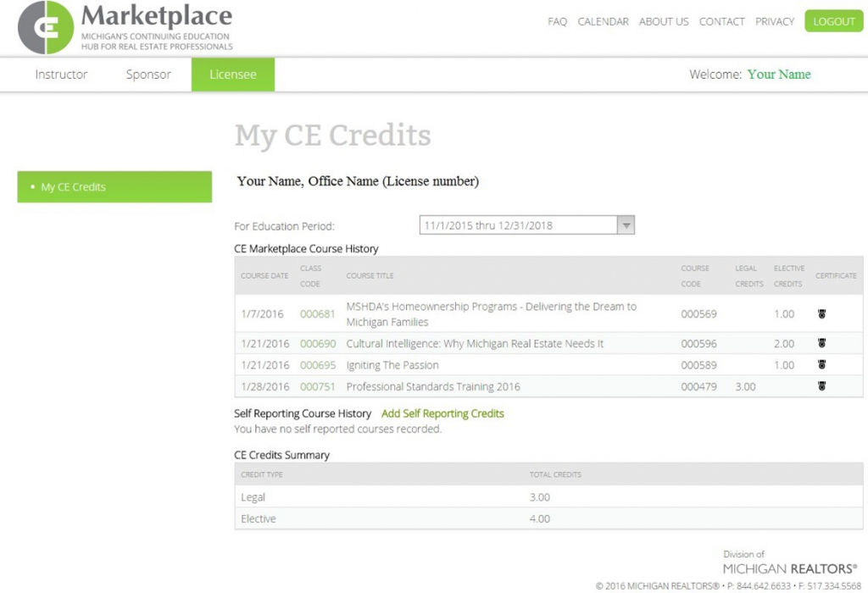This screenshot has height=593, width=868.
Task: Click Your Name in welcome banner
Action: pos(779,75)
